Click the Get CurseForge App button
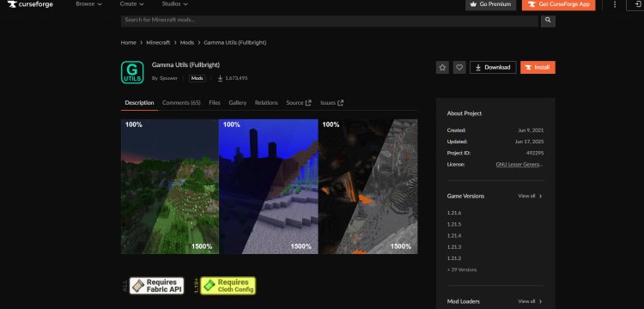This screenshot has width=644, height=309. (x=559, y=4)
